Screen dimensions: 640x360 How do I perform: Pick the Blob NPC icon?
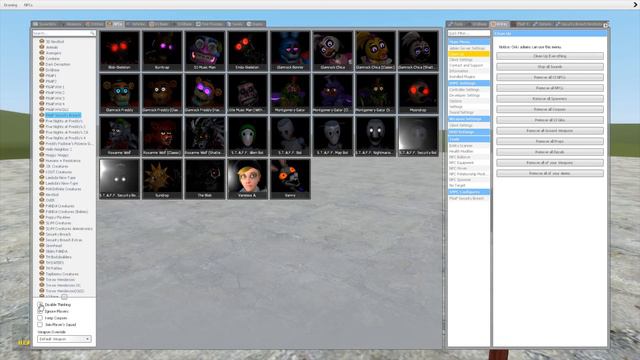(x=204, y=179)
